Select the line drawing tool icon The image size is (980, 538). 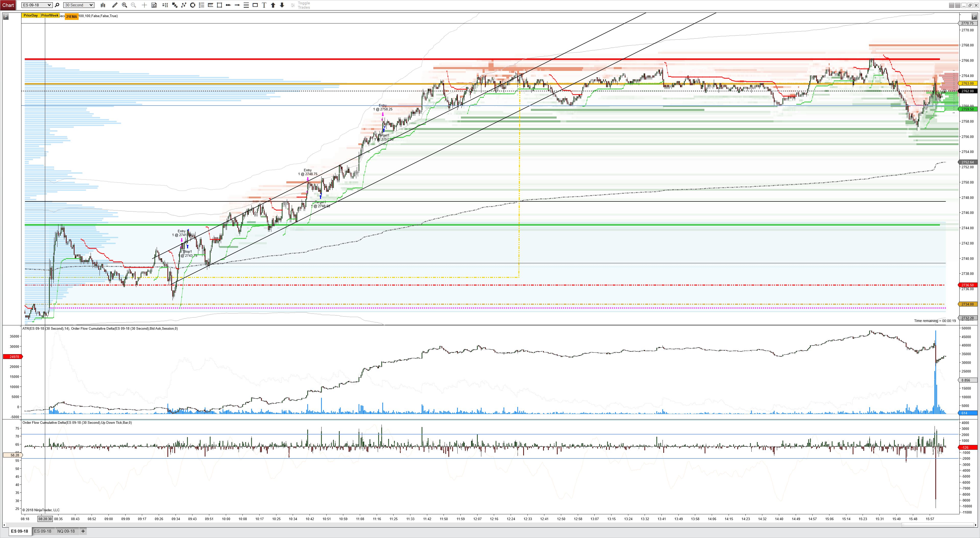pos(228,5)
